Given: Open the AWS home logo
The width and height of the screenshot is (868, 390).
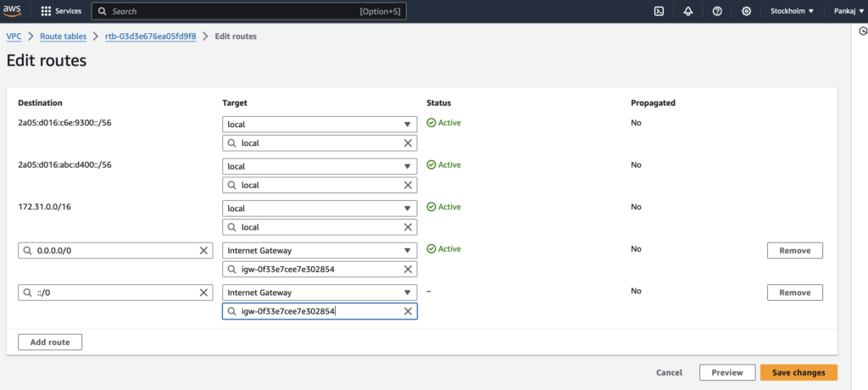Looking at the screenshot, I should [12, 10].
